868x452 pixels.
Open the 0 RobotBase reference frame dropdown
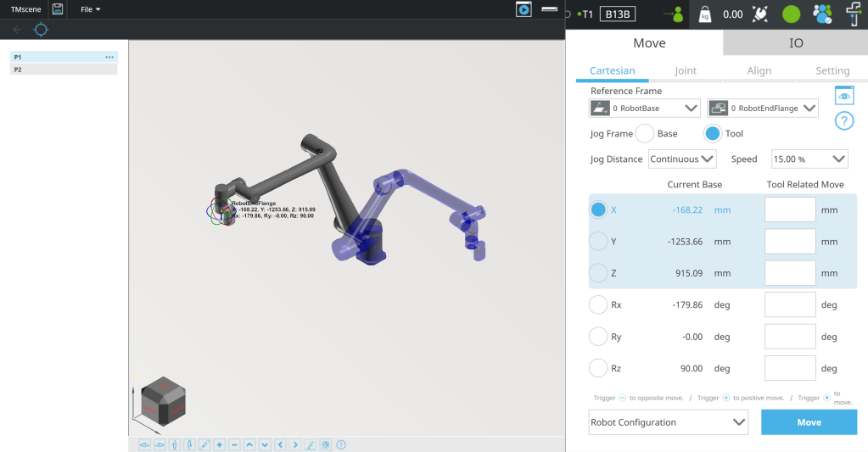pos(644,108)
